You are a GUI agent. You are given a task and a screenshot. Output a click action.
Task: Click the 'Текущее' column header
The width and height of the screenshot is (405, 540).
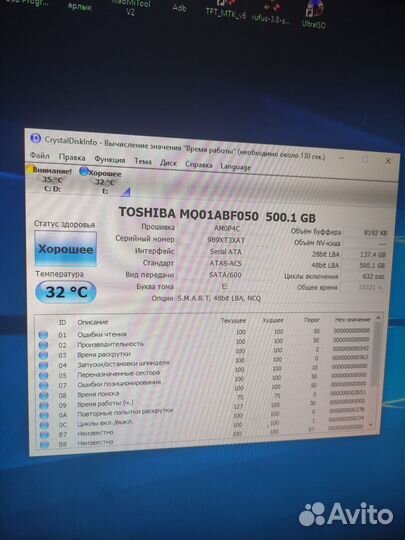[x=233, y=321]
